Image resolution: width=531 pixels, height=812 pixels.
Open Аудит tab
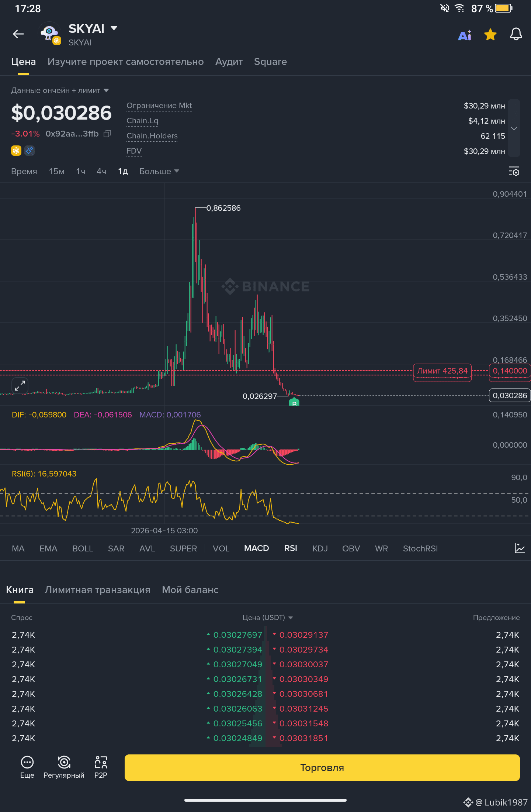pos(229,62)
